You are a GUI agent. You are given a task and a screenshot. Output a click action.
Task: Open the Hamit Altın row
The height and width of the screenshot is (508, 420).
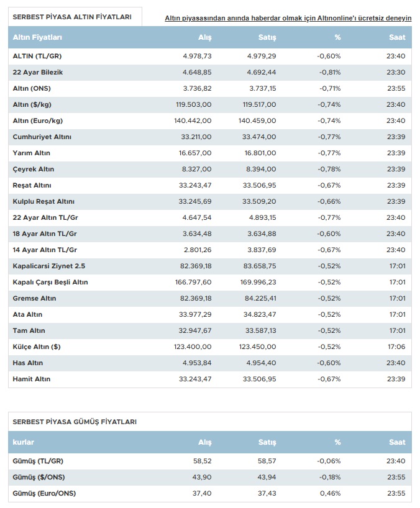[x=210, y=379]
